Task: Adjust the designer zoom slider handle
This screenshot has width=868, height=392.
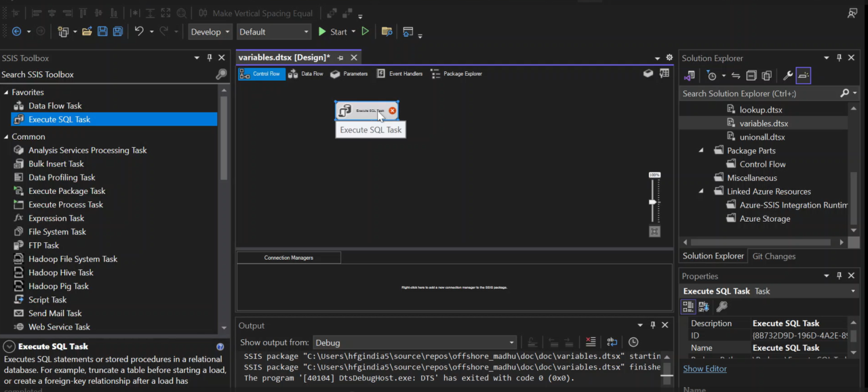Action: coord(654,202)
